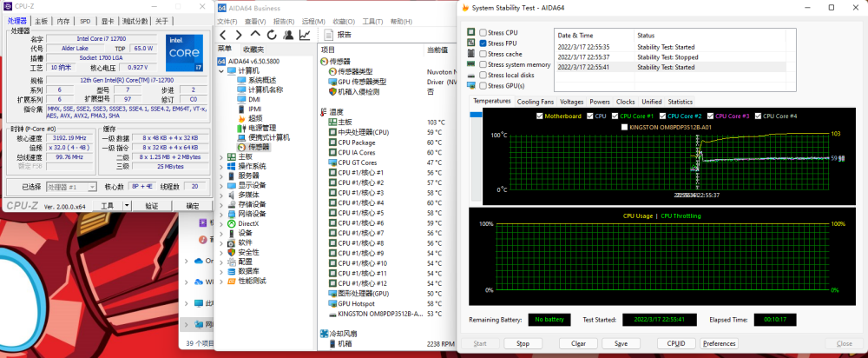
Task: Select the 数据库 database icon in tree
Action: pyautogui.click(x=232, y=271)
